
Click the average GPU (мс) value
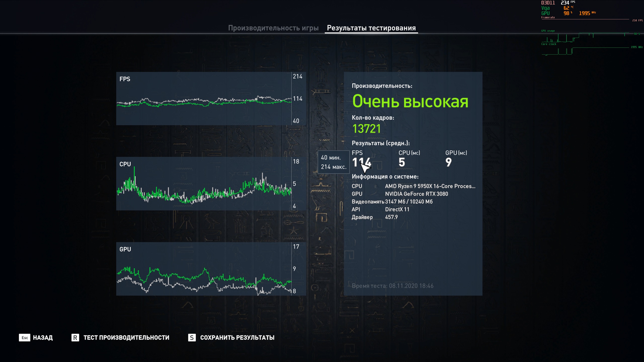click(448, 162)
